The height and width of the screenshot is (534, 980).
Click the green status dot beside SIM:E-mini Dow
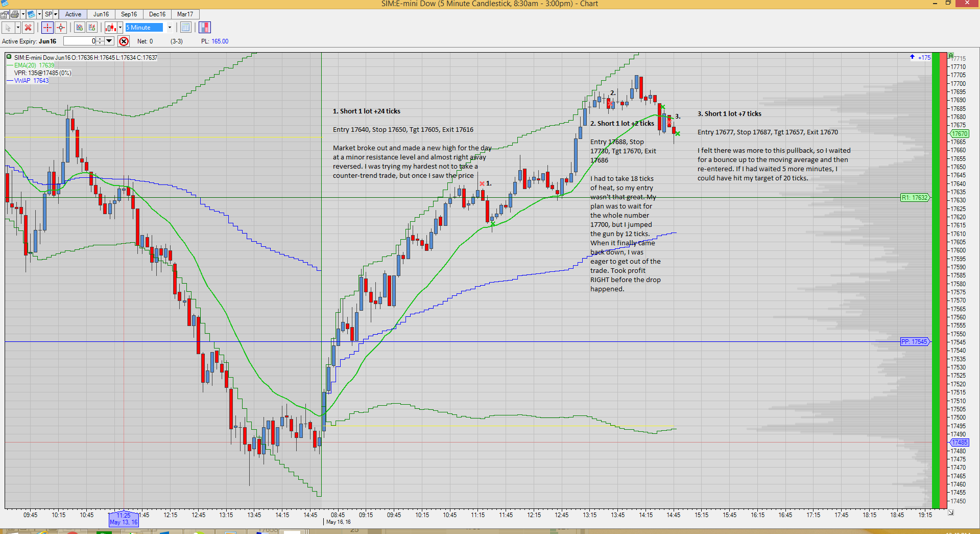point(9,57)
